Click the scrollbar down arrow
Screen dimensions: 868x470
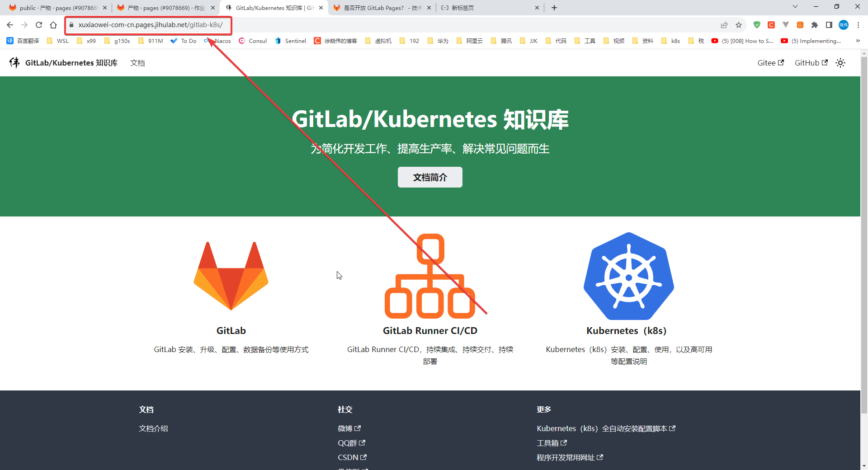864,465
